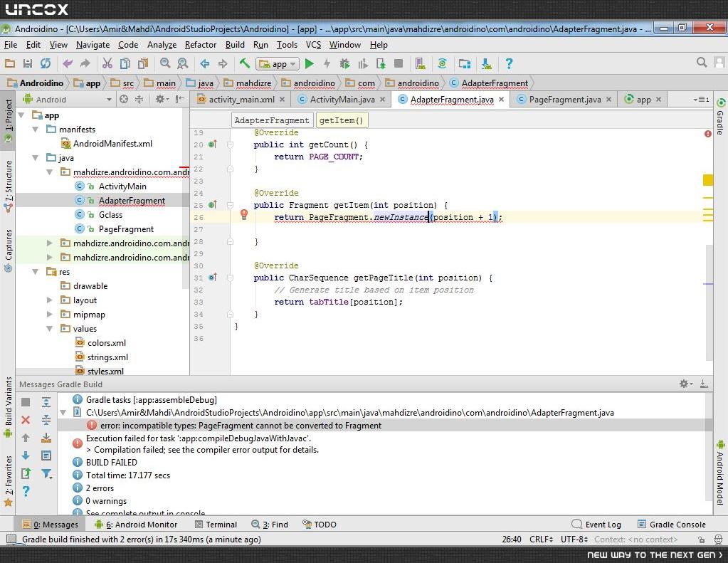728x563 pixels.
Task: Click Sync Project with Gradle Files icon
Action: click(443, 63)
